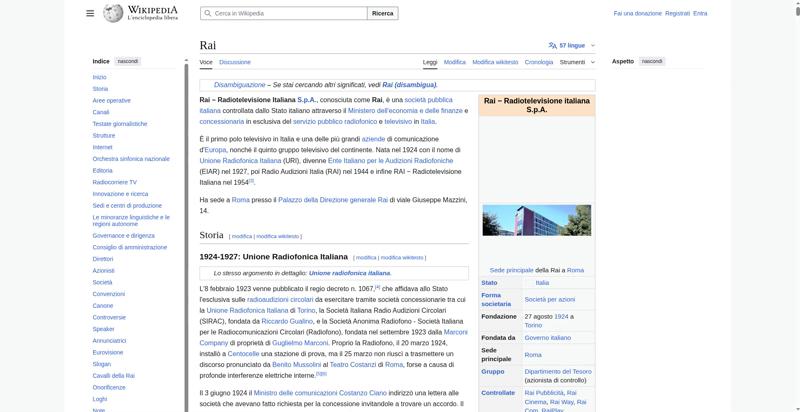Go to Eurovisione section in the Indice
This screenshot has width=800, height=412.
(x=108, y=352)
